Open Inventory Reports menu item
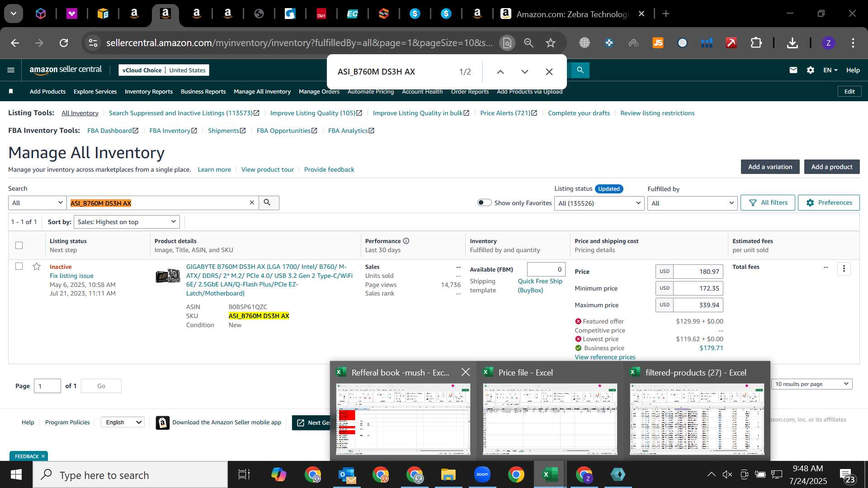 click(x=149, y=91)
